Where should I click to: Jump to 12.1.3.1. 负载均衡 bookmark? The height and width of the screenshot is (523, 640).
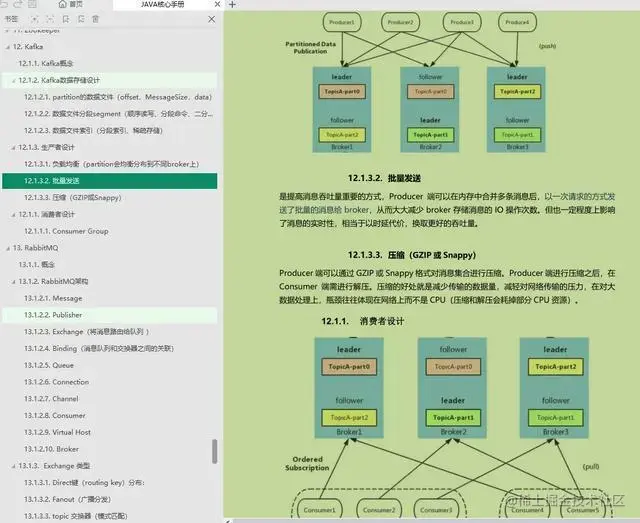tap(111, 164)
